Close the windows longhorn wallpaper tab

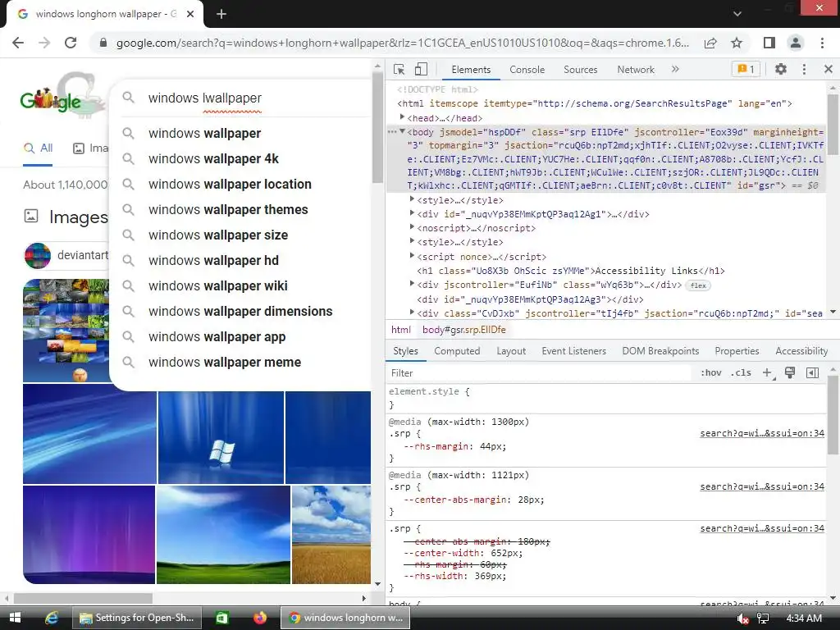click(190, 15)
